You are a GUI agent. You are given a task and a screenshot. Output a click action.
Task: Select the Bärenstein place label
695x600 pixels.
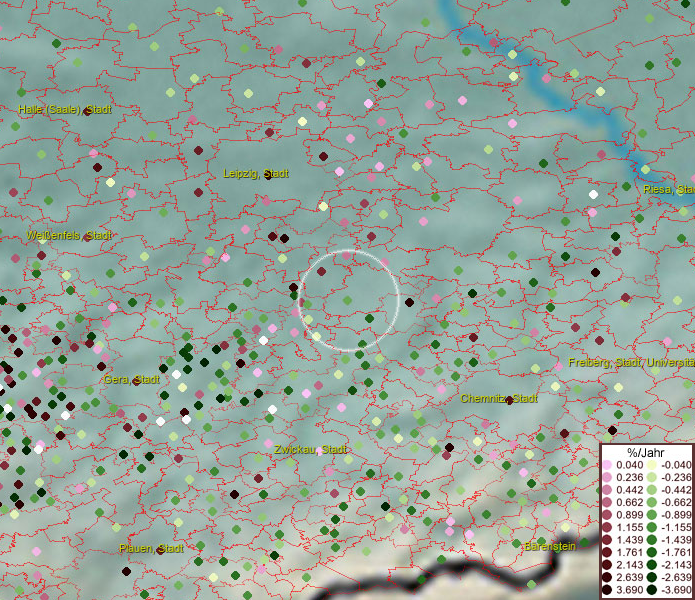pos(550,546)
